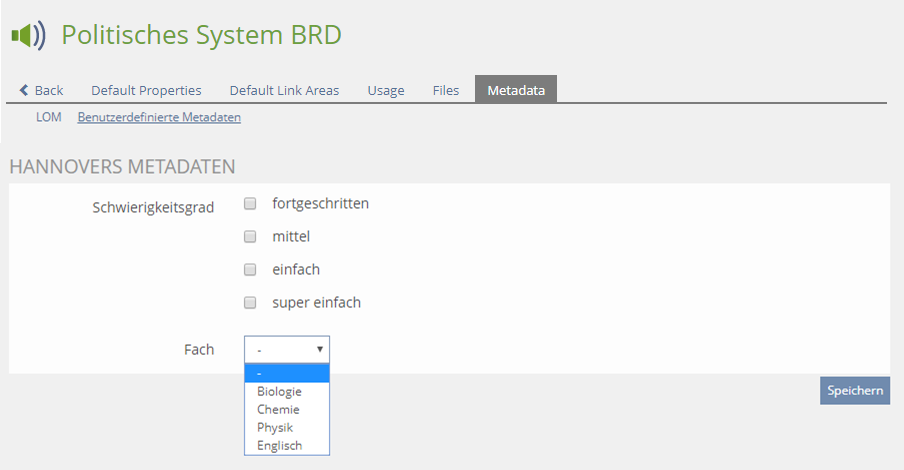
Task: Open the LOM sub-tab
Action: pos(48,117)
